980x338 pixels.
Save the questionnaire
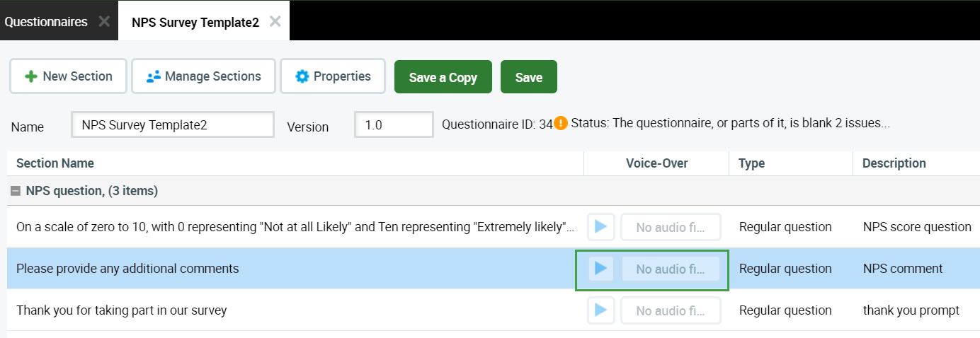tap(528, 77)
